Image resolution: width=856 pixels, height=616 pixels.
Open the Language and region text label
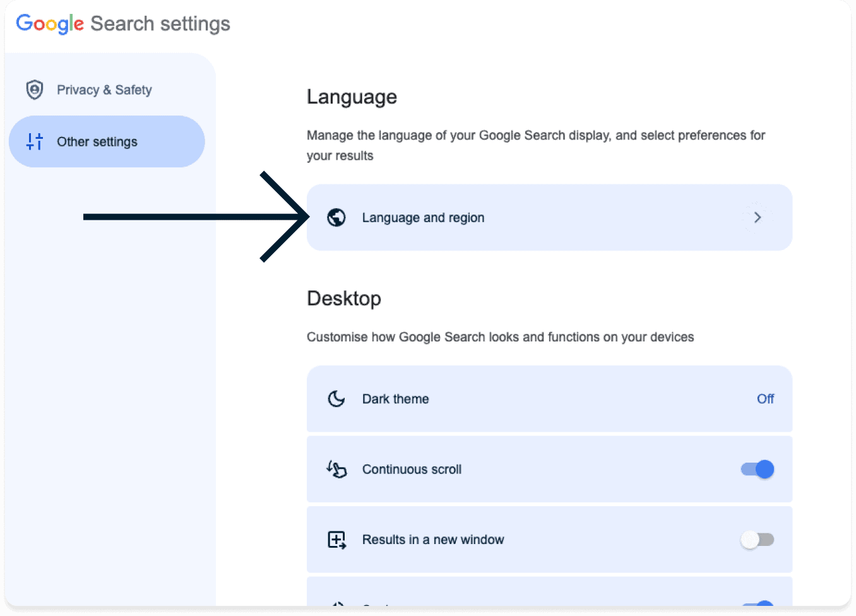pyautogui.click(x=423, y=218)
